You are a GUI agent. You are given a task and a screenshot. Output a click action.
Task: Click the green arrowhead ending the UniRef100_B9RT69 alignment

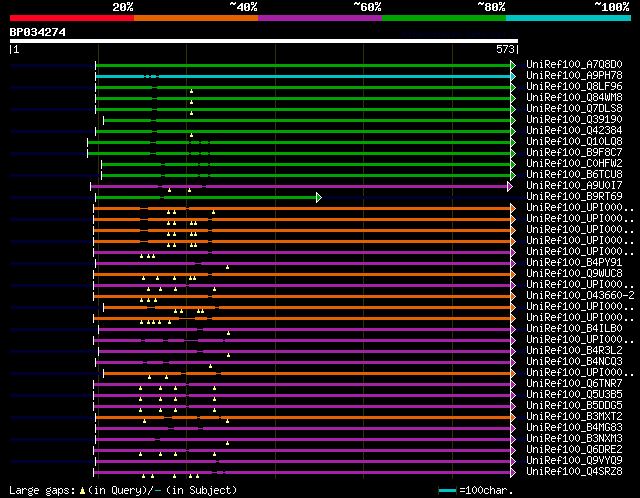[x=319, y=198]
